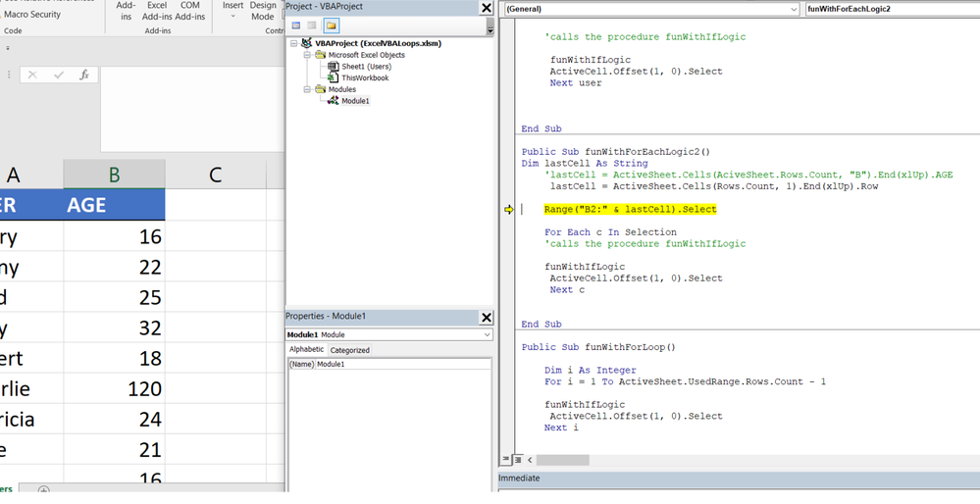The width and height of the screenshot is (980, 504).
Task: Click the Next user code line
Action: [576, 82]
